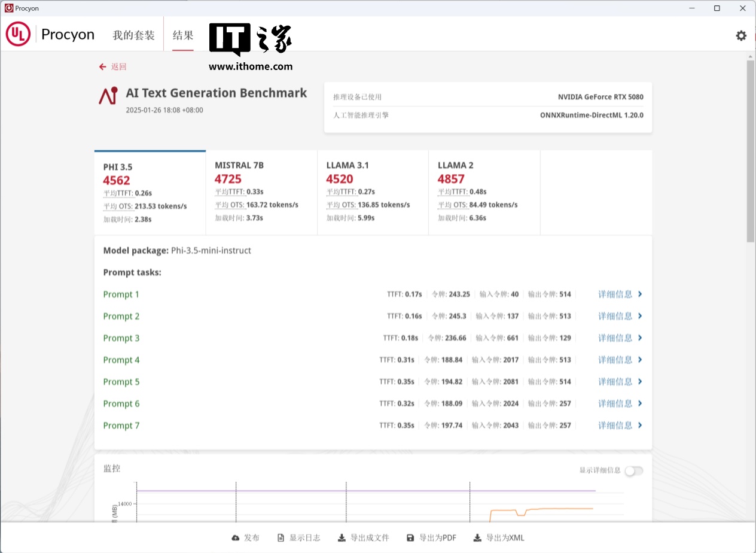Open 详细信息 link for Prompt 3

(x=615, y=338)
